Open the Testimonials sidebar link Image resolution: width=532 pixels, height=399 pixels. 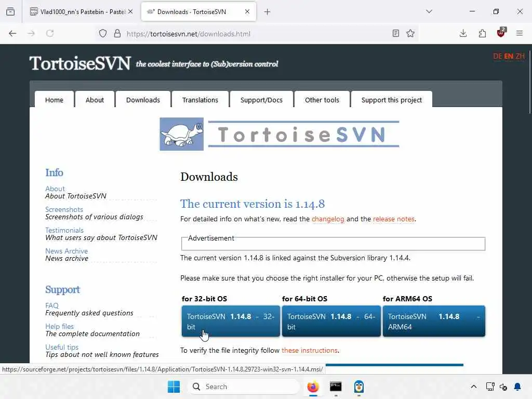(x=64, y=230)
